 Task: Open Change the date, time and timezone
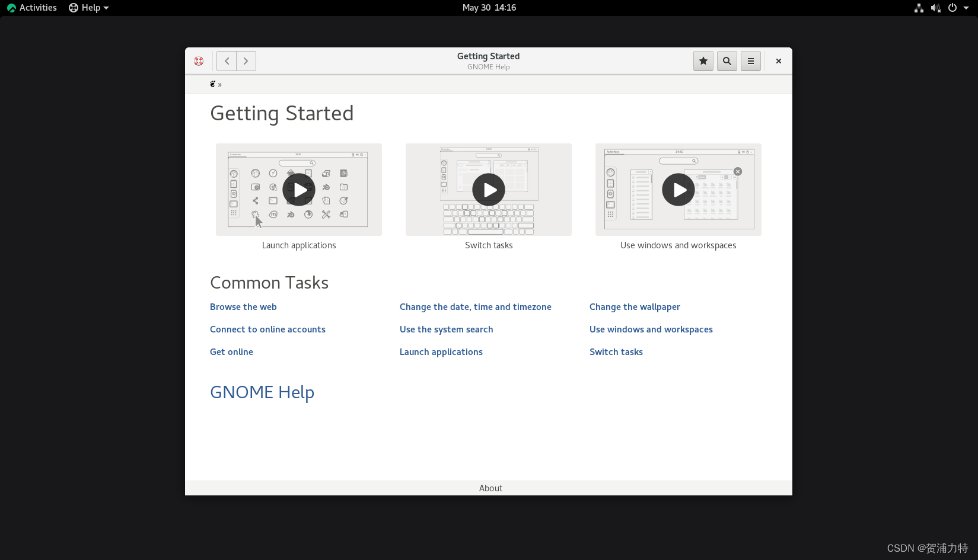coord(476,307)
